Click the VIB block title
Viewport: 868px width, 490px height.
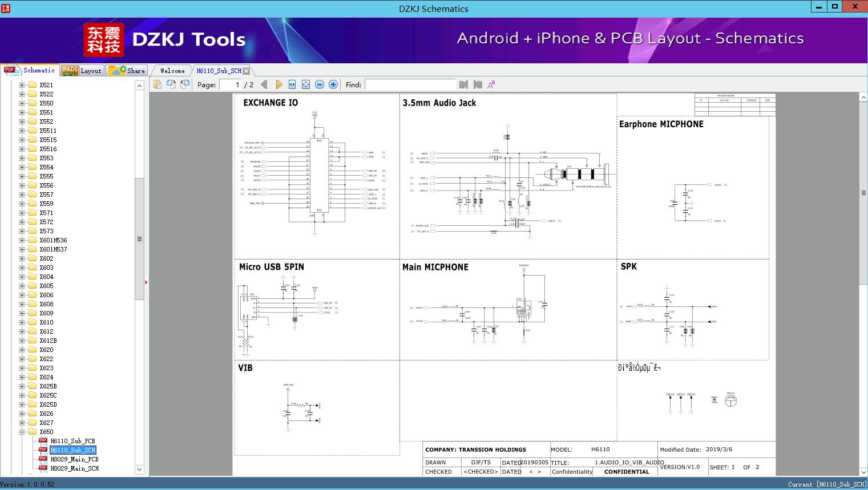245,368
